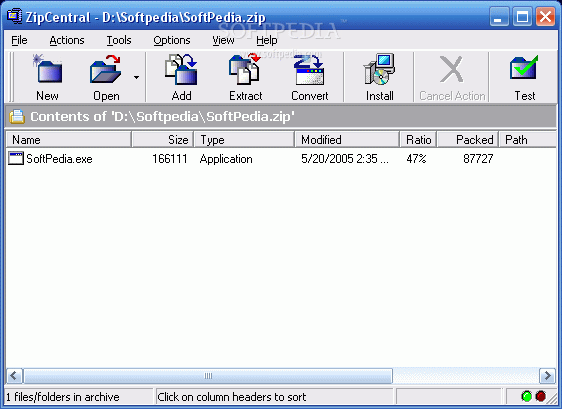562x409 pixels.
Task: Expand the Open button dropdown arrow
Action: pos(137,77)
